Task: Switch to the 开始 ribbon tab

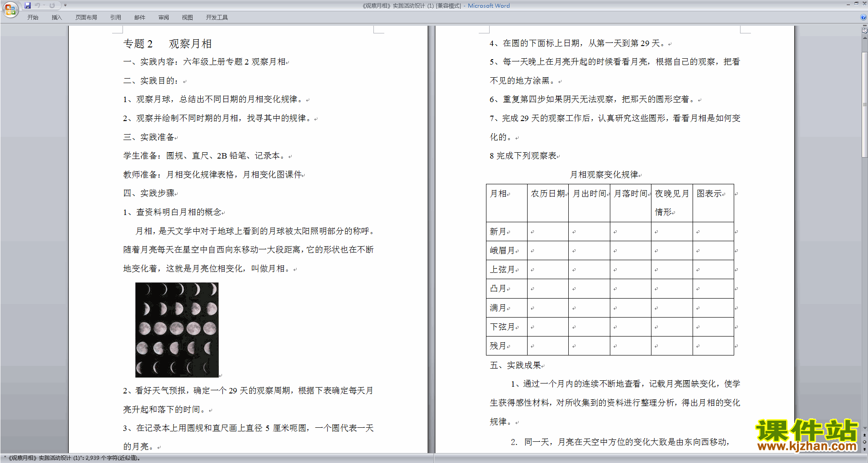Action: [33, 18]
